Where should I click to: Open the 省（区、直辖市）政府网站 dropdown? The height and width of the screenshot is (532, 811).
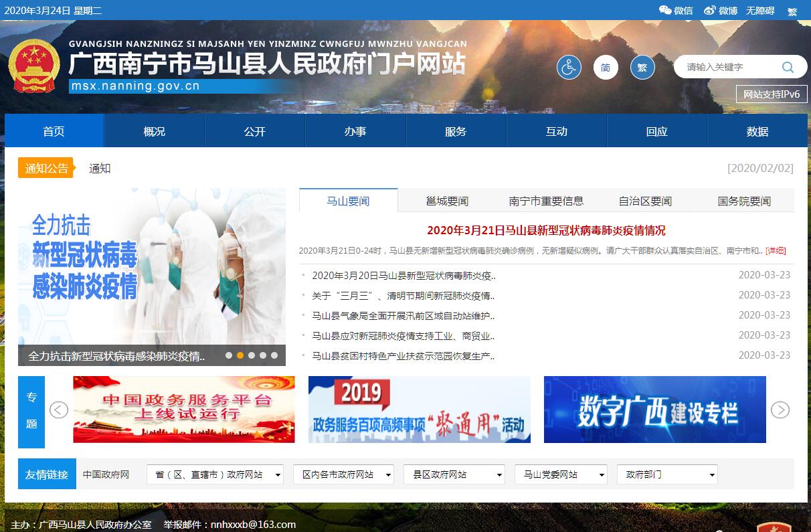click(x=215, y=474)
